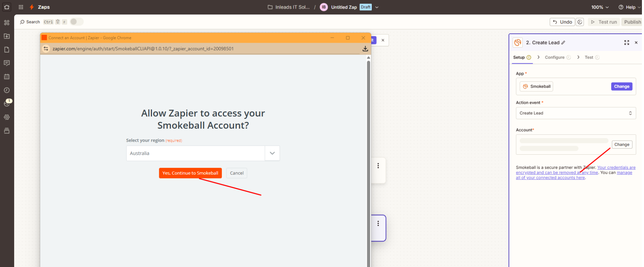This screenshot has width=644, height=267.
Task: Click the Zaps title text in top bar
Action: [x=44, y=7]
